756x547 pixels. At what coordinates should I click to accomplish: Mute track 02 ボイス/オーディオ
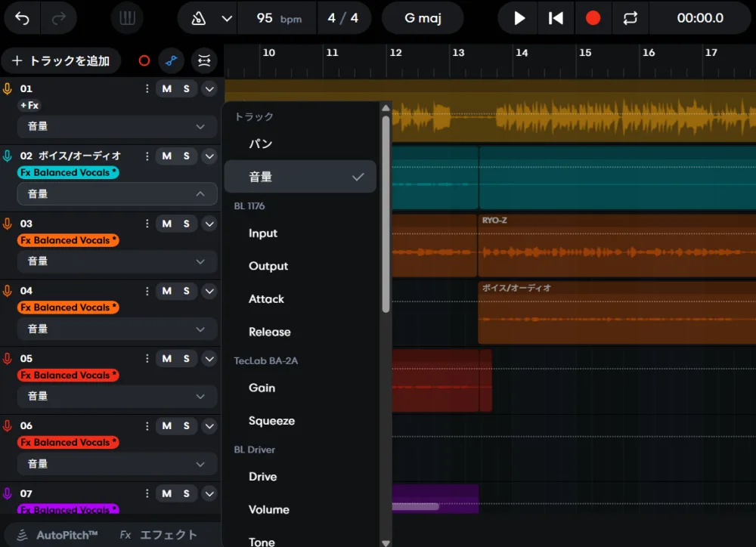pyautogui.click(x=167, y=156)
